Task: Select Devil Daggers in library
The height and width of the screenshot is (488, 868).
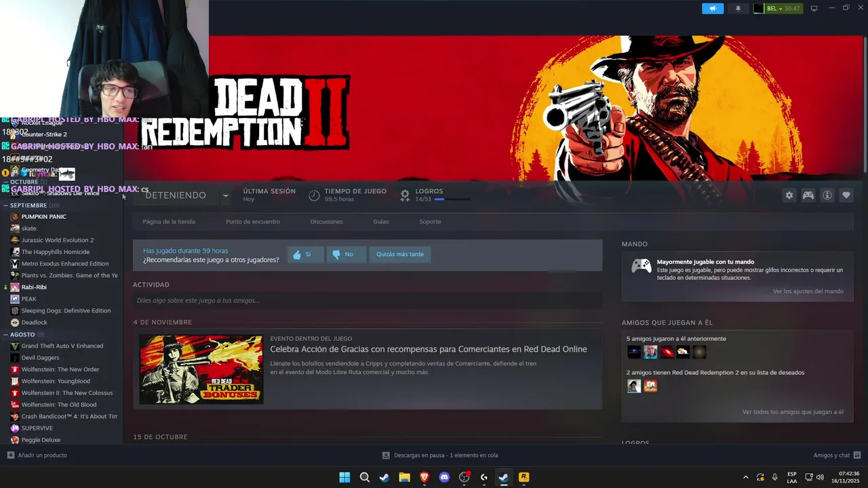Action: pos(40,358)
